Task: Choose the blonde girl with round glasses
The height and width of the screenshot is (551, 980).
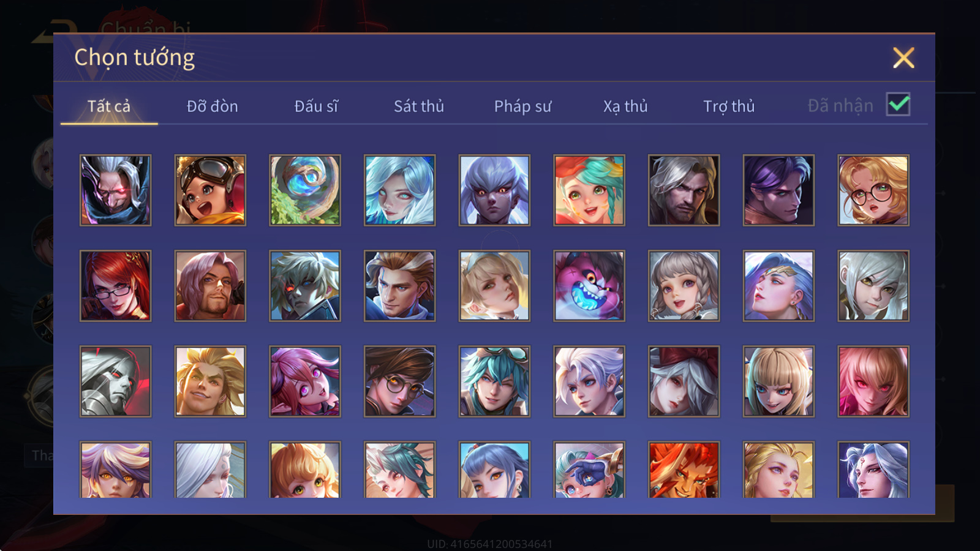Action: pyautogui.click(x=873, y=190)
